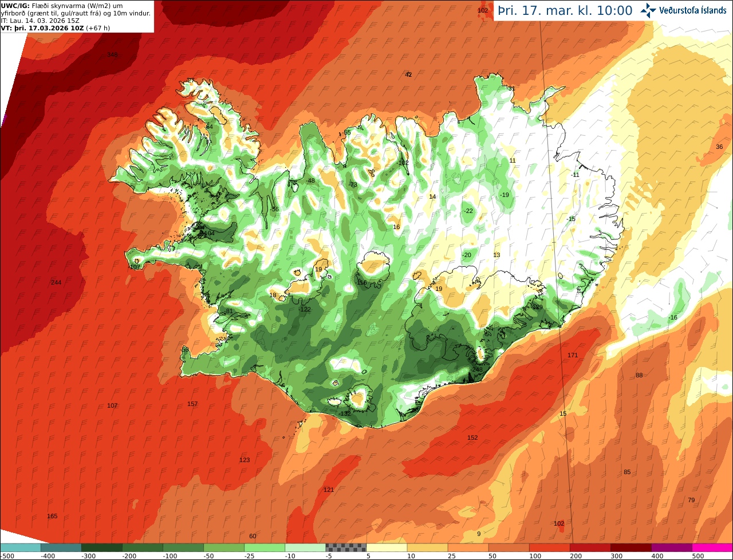
Task: Click the 79 flux value on the map
Action: point(691,500)
